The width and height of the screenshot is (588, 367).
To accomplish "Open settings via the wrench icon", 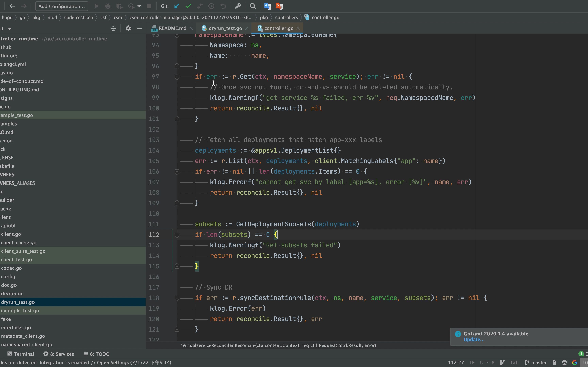I will [x=238, y=6].
